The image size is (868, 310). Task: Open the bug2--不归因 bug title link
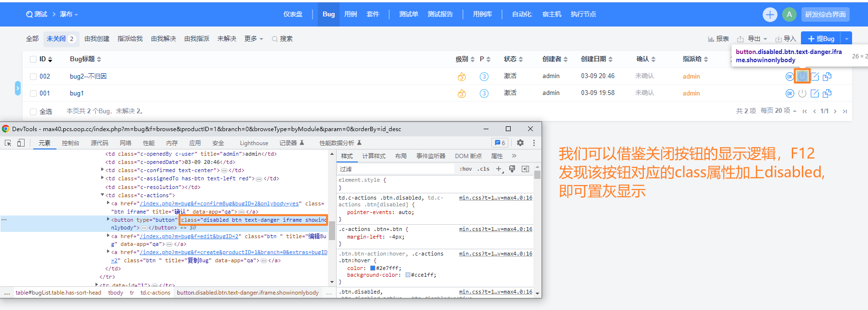click(x=88, y=77)
